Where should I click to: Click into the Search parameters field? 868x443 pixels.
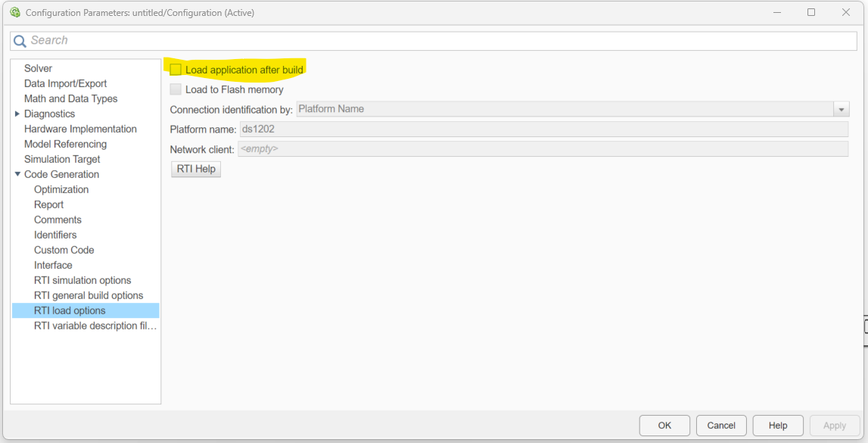[439, 41]
